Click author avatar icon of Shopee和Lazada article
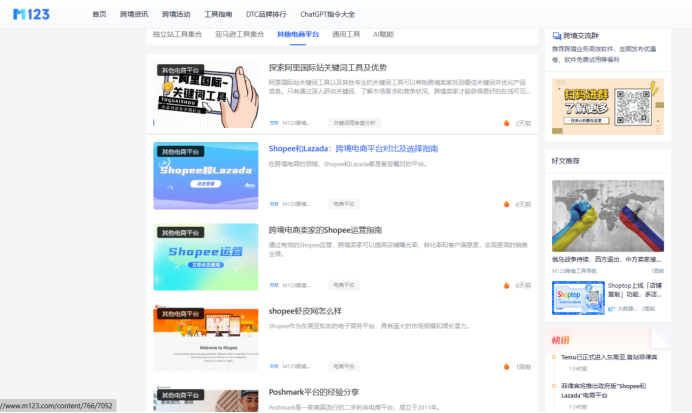 274,204
